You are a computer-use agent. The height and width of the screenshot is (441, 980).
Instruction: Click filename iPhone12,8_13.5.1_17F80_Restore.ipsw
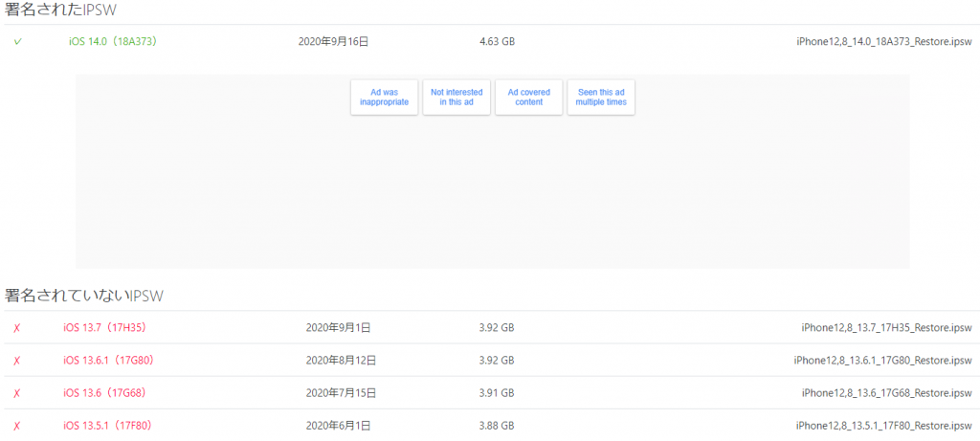883,426
